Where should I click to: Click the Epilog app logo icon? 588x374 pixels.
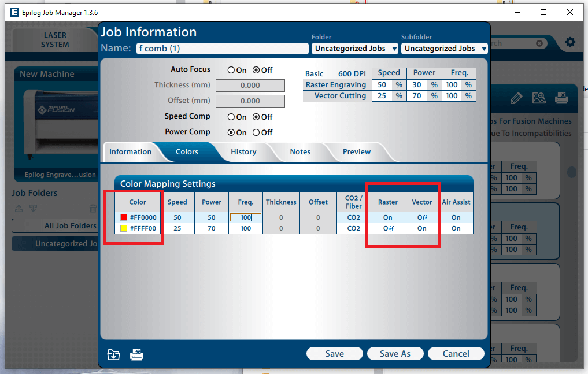(x=14, y=12)
